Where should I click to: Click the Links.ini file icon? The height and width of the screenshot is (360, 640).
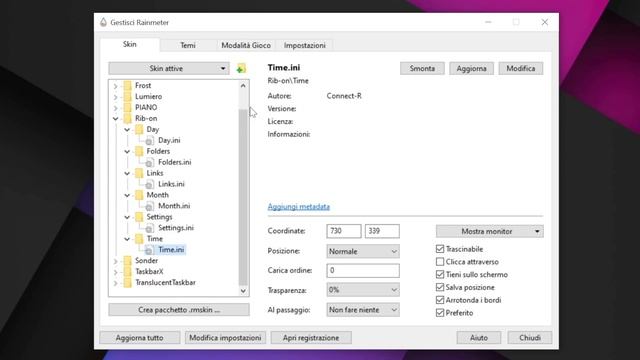[x=150, y=184]
